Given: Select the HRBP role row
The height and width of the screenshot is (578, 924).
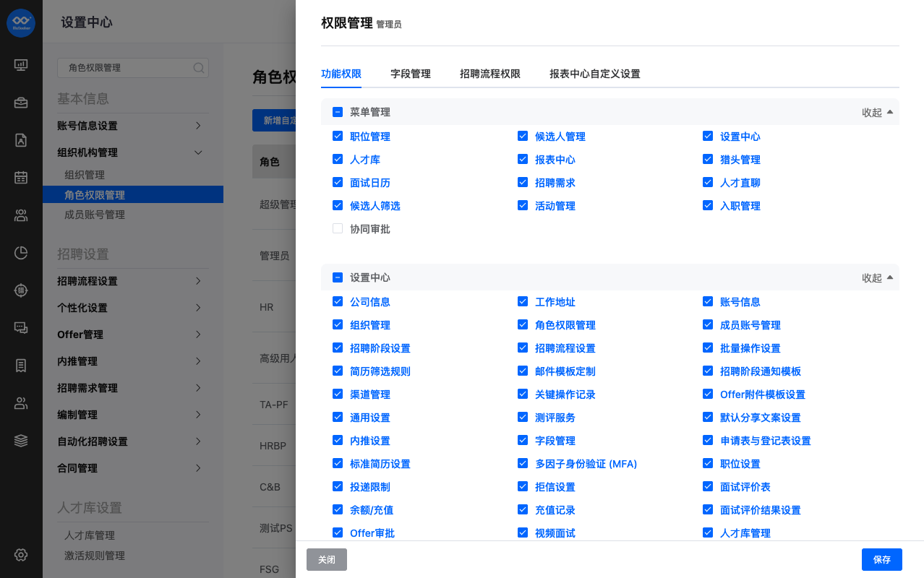Looking at the screenshot, I should [x=274, y=446].
